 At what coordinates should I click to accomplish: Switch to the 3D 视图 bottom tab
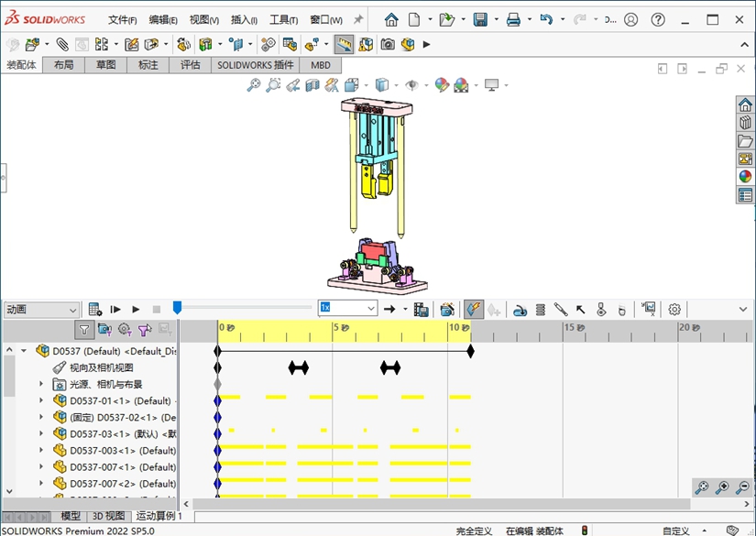coord(108,516)
